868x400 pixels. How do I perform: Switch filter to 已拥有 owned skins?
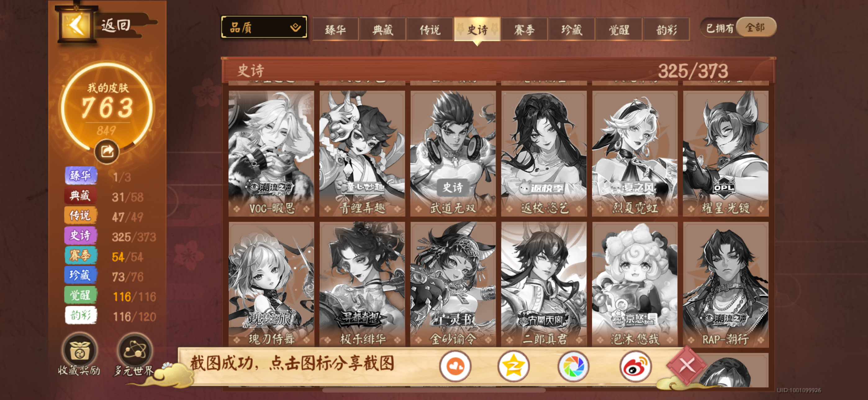(x=719, y=28)
